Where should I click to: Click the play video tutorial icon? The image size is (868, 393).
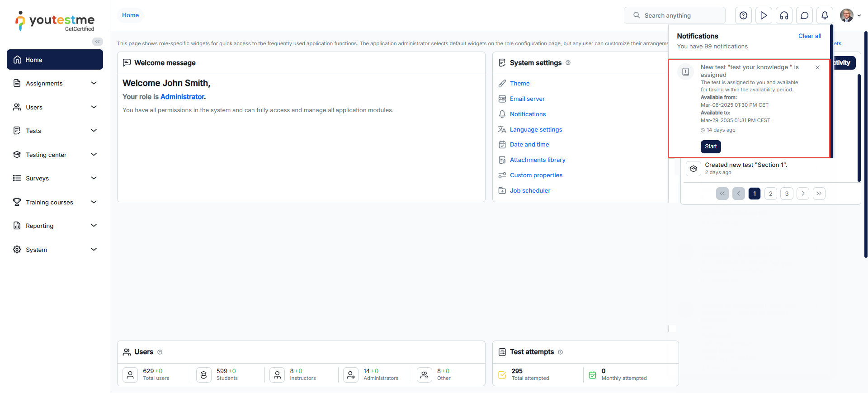[x=764, y=15]
